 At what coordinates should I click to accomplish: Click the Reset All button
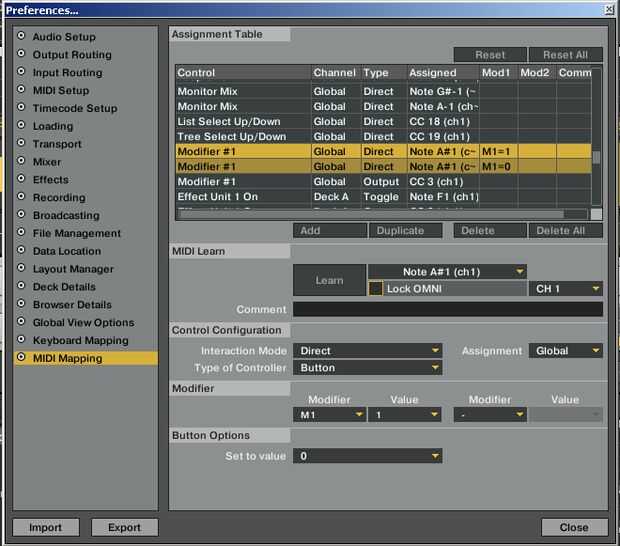click(565, 55)
